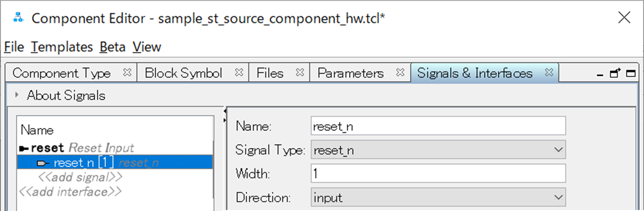The image size is (644, 211).
Task: Click the <<add interface>> entry
Action: [70, 191]
